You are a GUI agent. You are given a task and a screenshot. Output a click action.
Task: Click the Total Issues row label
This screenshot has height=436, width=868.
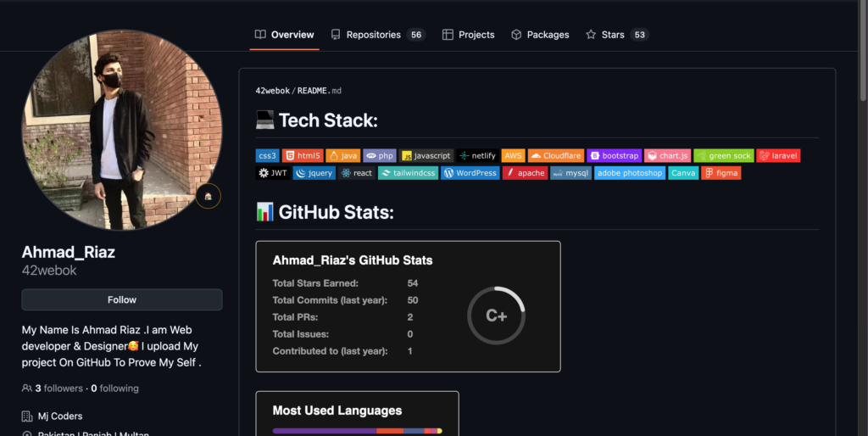pyautogui.click(x=301, y=334)
